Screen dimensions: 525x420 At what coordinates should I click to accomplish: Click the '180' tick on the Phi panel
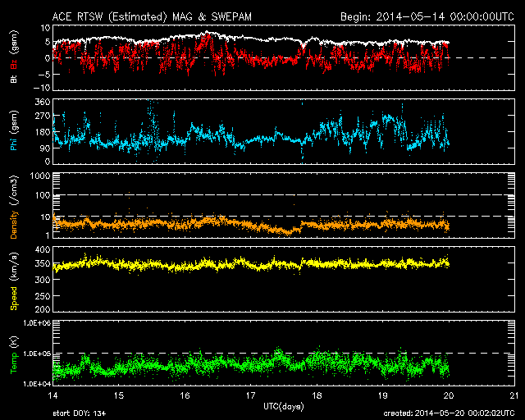[43, 132]
